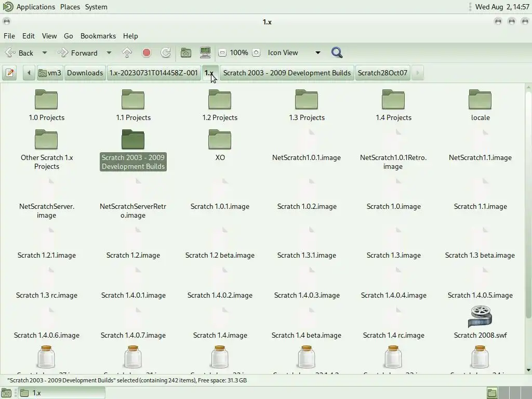Image resolution: width=532 pixels, height=399 pixels.
Task: Toggle the text location entry pencil button
Action: pos(10,73)
